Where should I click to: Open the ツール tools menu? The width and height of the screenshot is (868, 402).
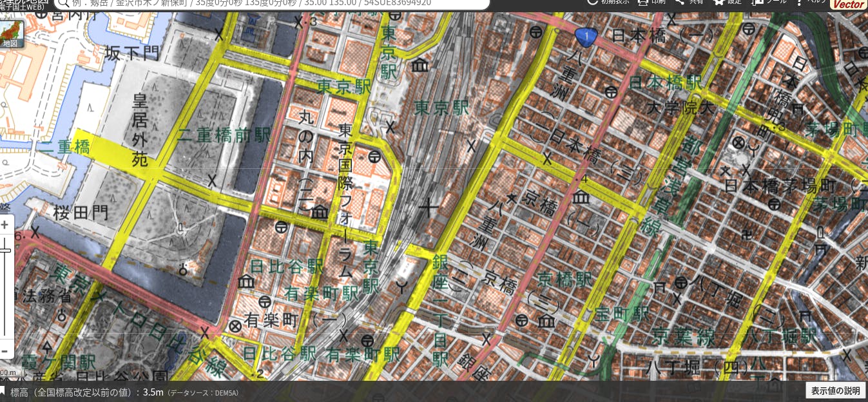point(758,2)
